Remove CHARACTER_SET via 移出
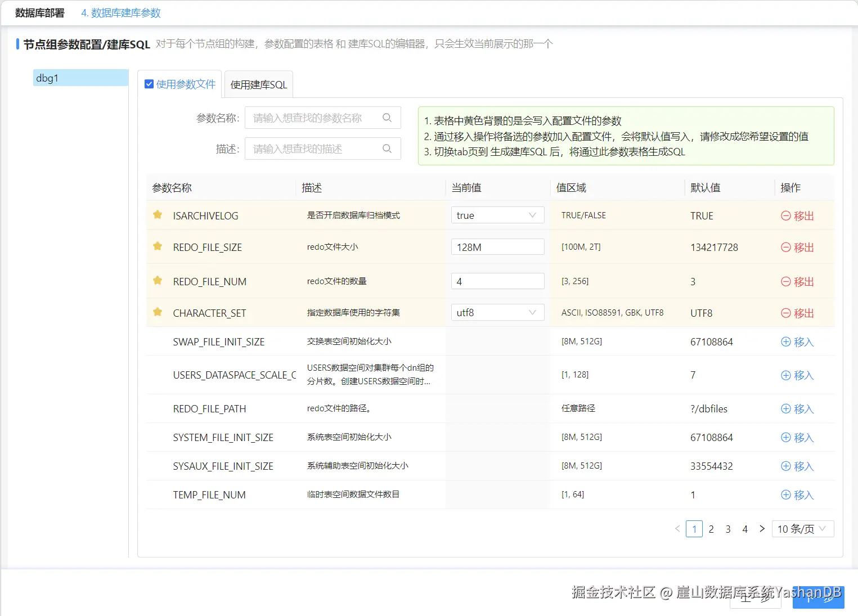Image resolution: width=858 pixels, height=616 pixels. tap(797, 313)
